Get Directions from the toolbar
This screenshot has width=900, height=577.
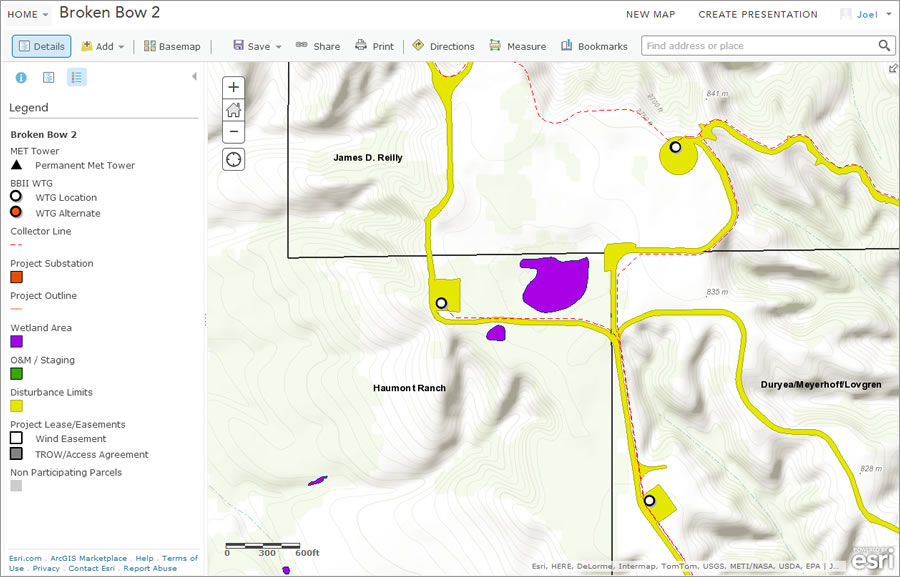pyautogui.click(x=443, y=45)
